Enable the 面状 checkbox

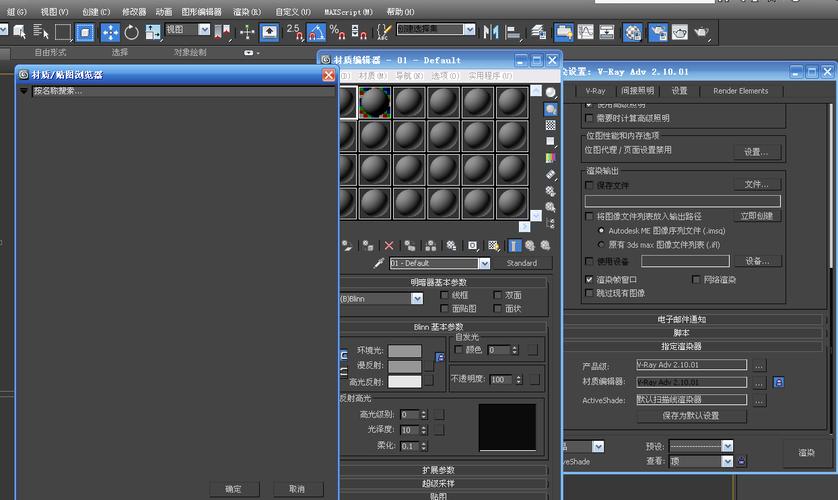tap(498, 308)
